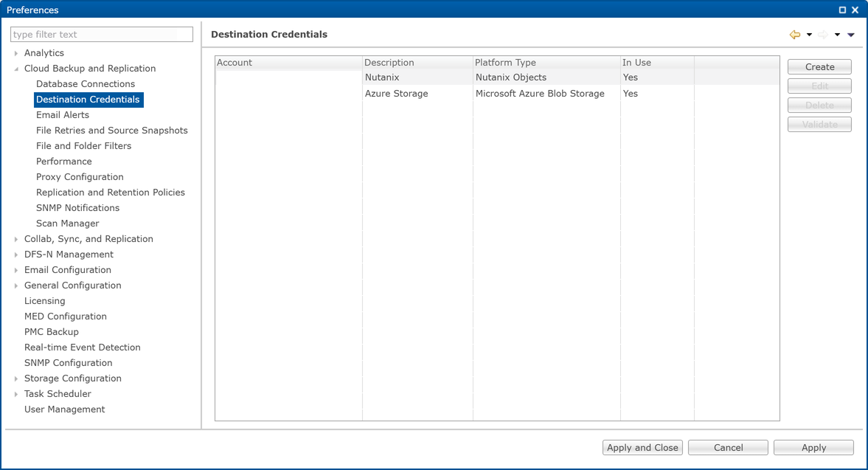Select Storage Configuration label

72,379
